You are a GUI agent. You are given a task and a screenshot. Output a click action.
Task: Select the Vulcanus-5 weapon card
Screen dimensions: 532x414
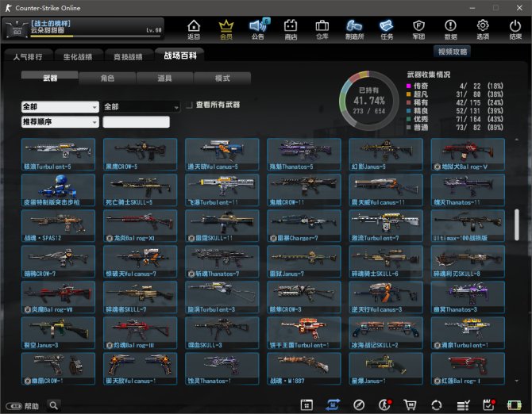tap(222, 154)
